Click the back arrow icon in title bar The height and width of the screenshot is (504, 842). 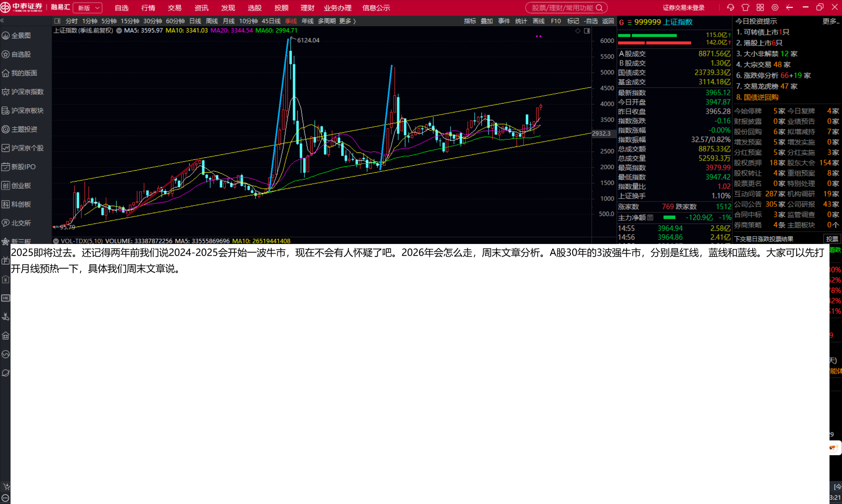pos(789,8)
